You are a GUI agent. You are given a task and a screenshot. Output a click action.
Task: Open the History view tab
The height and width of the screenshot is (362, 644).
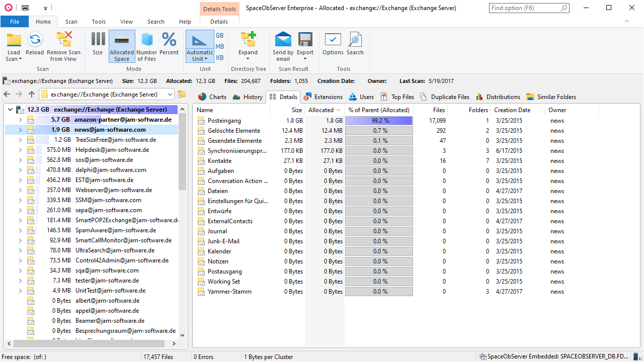248,97
